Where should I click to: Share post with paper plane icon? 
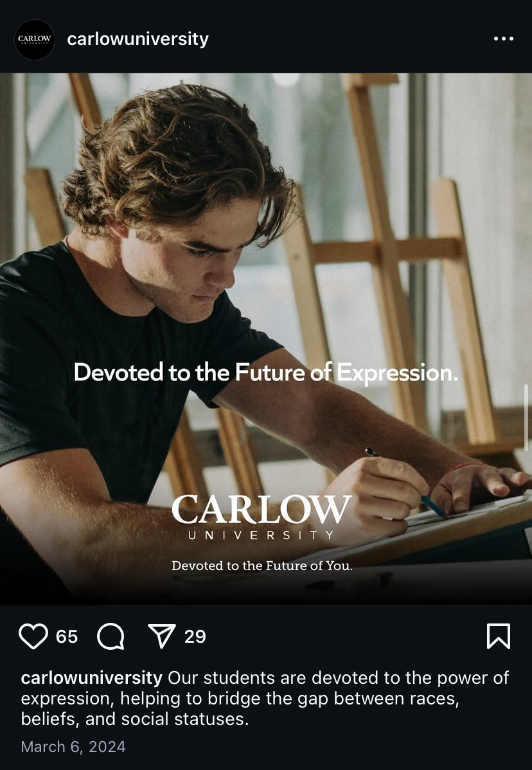(x=162, y=636)
